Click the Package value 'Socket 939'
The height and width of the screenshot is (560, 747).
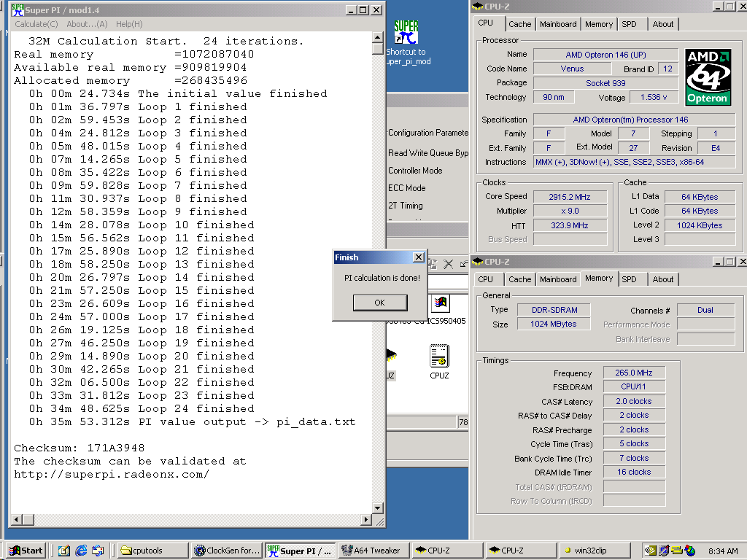[605, 83]
